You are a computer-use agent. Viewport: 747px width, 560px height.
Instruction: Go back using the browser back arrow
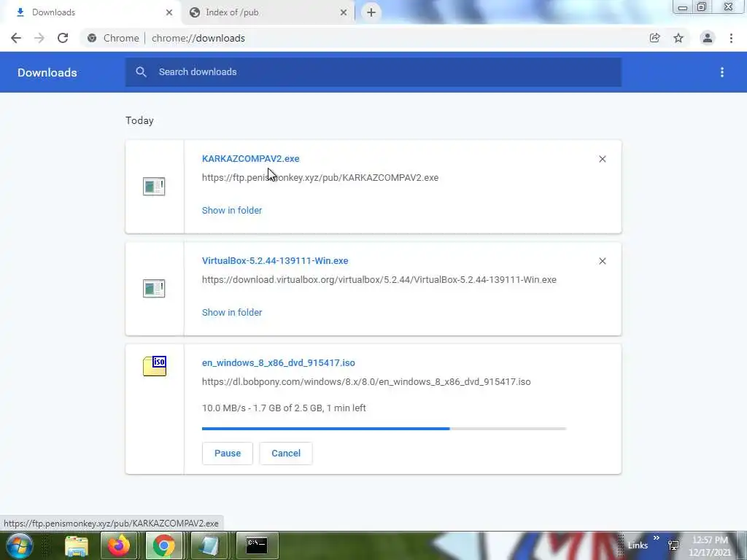pyautogui.click(x=16, y=38)
